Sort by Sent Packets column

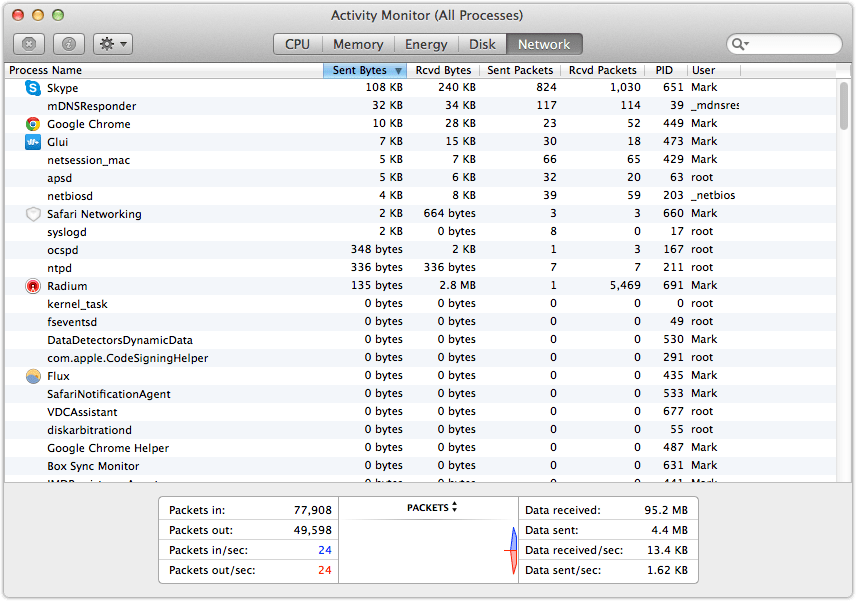tap(520, 70)
